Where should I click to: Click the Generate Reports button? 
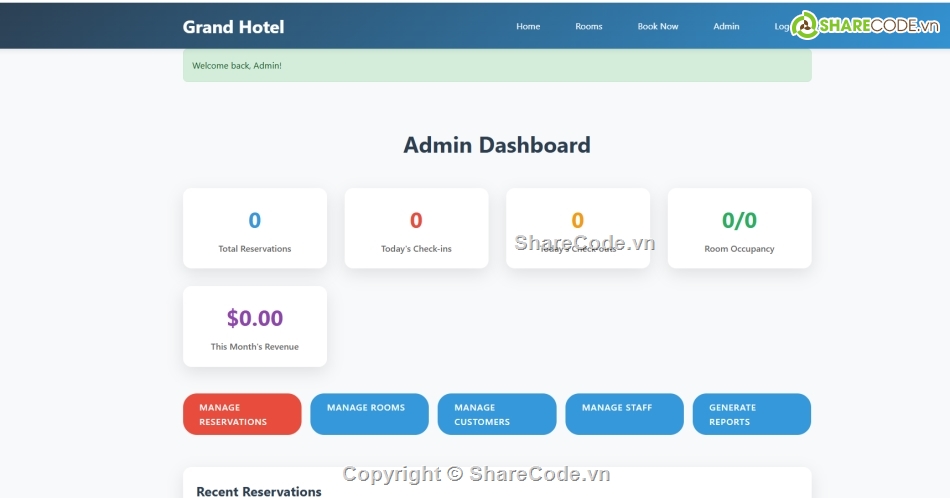pos(751,414)
